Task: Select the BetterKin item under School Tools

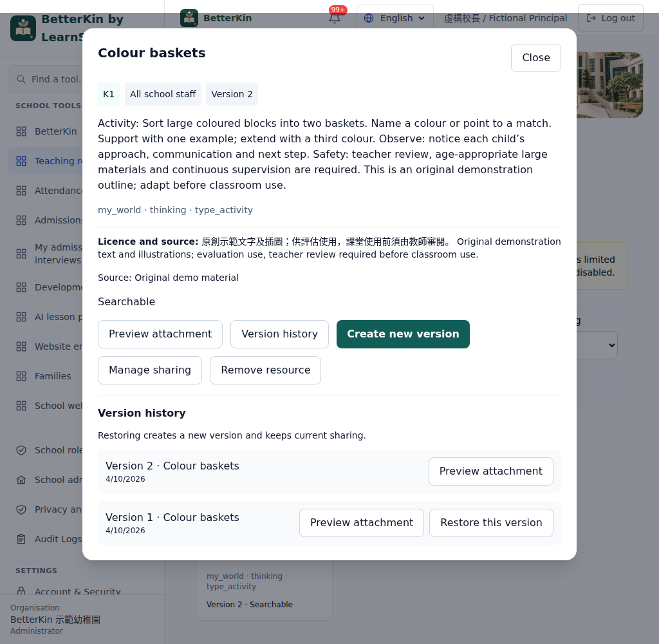Action: tap(46, 131)
